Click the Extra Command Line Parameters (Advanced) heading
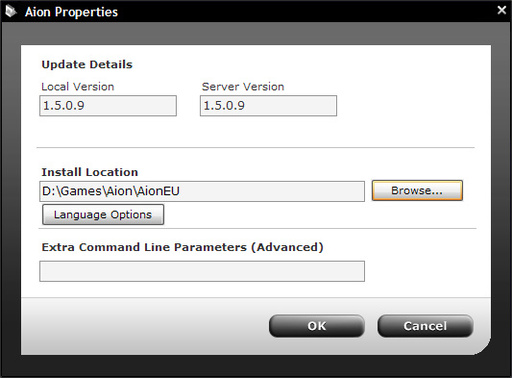512x378 pixels. [182, 247]
